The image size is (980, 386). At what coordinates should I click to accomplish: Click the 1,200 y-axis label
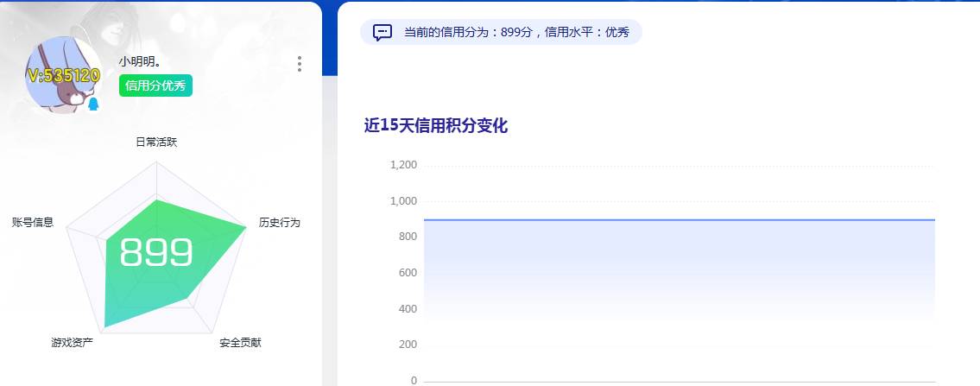[404, 166]
